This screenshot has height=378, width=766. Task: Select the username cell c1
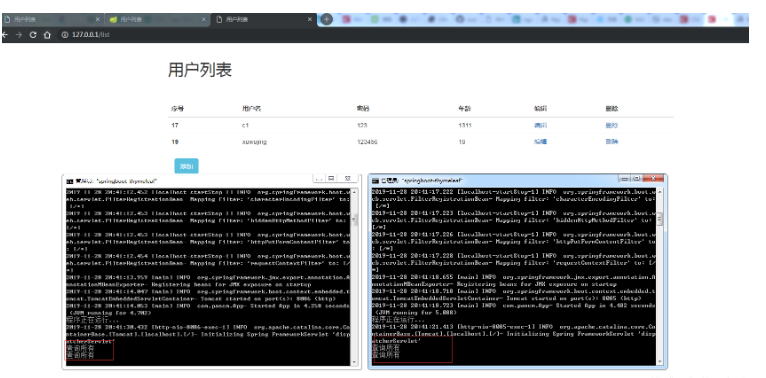coord(245,126)
